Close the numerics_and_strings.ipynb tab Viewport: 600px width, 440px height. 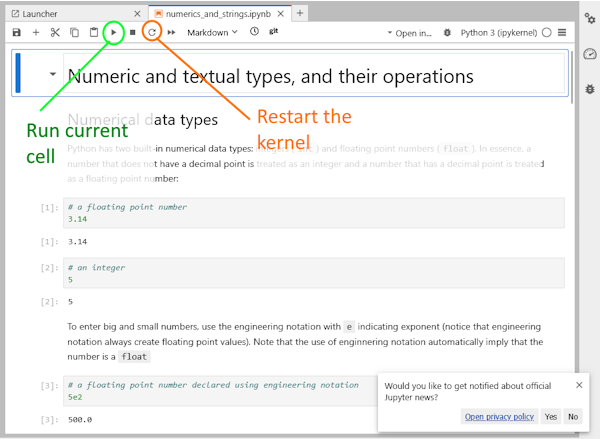click(x=281, y=14)
